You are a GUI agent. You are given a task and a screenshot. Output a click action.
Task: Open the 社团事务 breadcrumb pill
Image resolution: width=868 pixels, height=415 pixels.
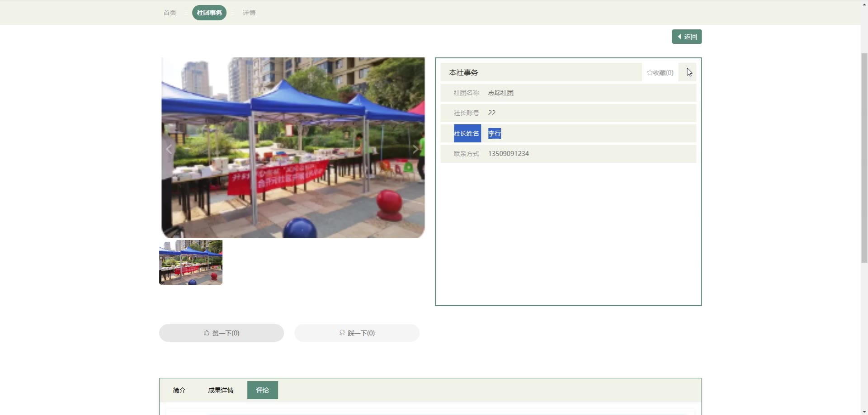(209, 13)
